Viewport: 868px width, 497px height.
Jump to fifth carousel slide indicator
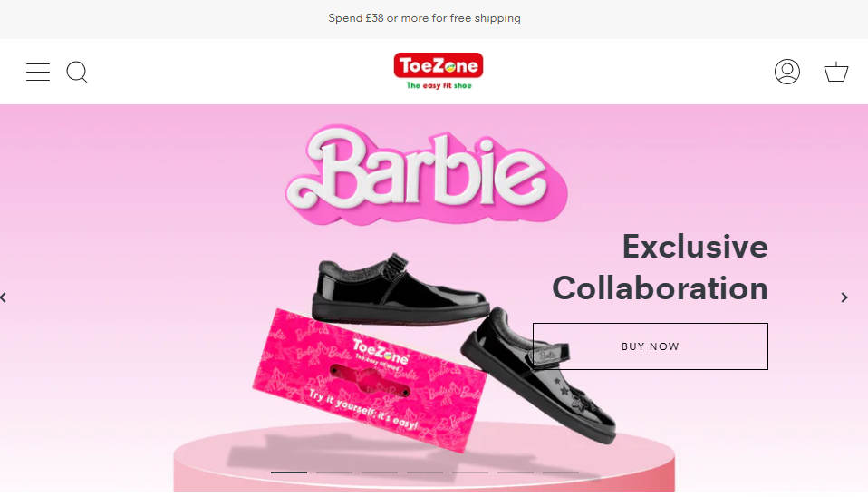470,473
